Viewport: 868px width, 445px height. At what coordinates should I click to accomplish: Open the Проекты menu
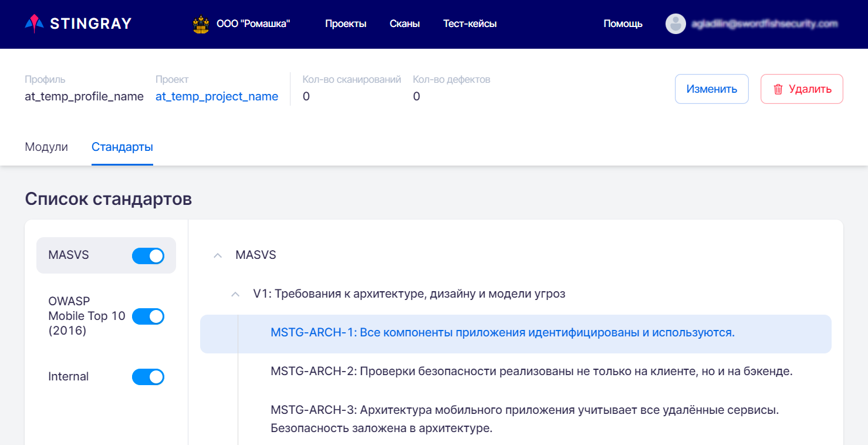coord(346,24)
